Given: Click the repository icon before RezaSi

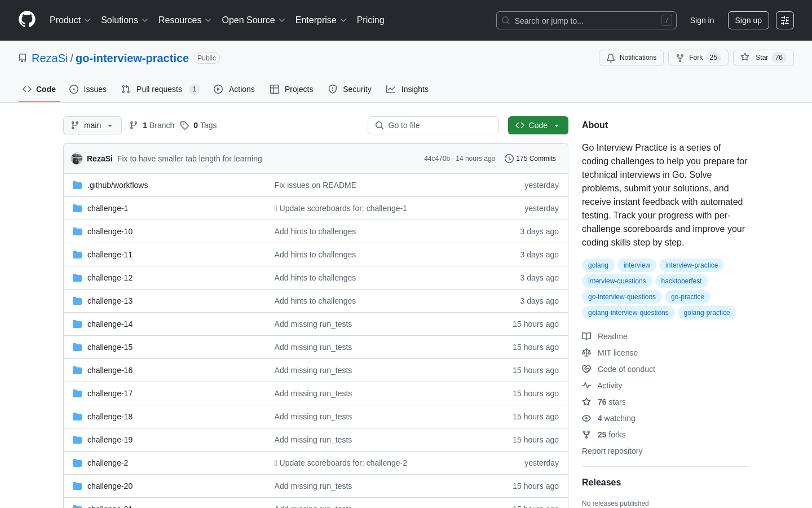Looking at the screenshot, I should (x=23, y=58).
